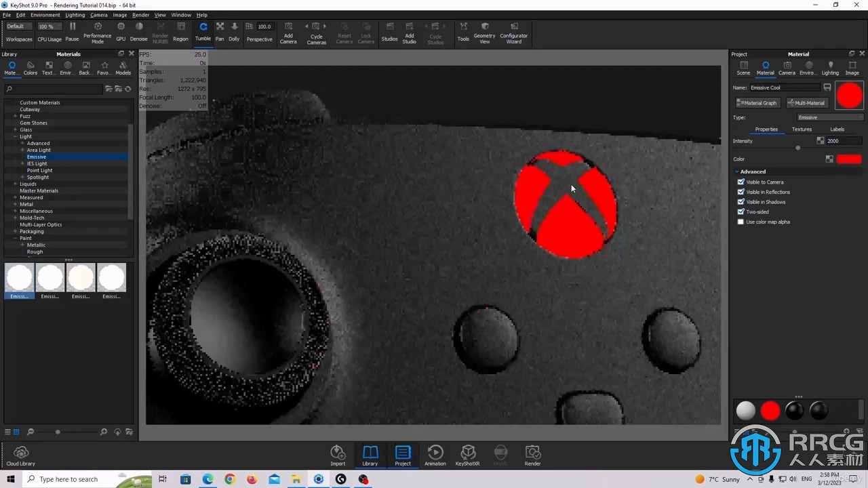This screenshot has height=488, width=868.
Task: Collapse the Light tree folder
Action: click(15, 136)
